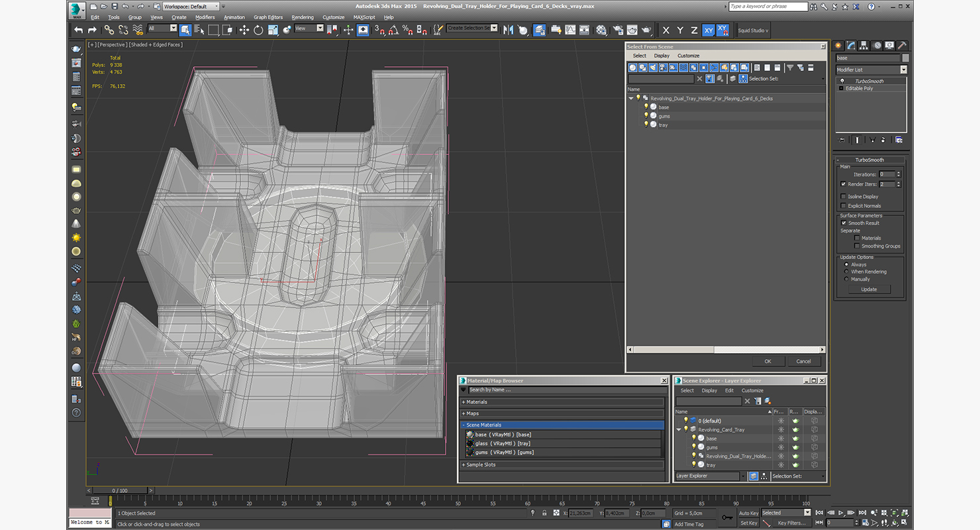Enable Isoline Display checkbox

(x=843, y=197)
